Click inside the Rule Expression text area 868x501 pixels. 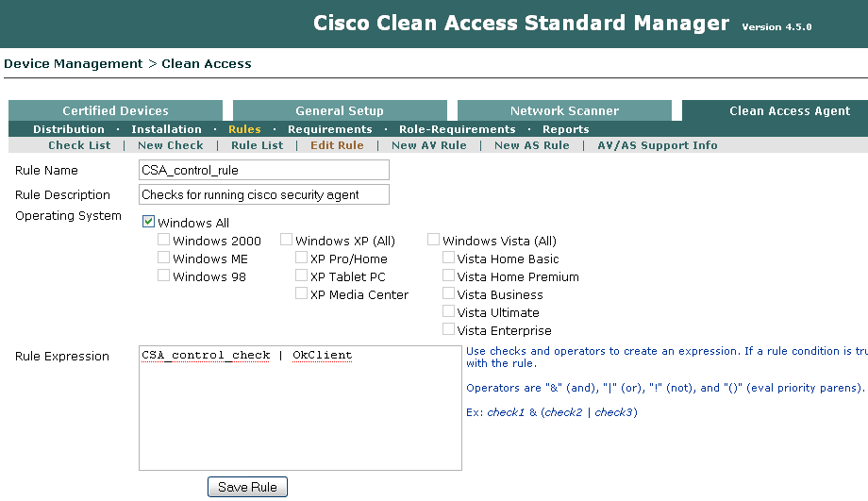tap(300, 415)
